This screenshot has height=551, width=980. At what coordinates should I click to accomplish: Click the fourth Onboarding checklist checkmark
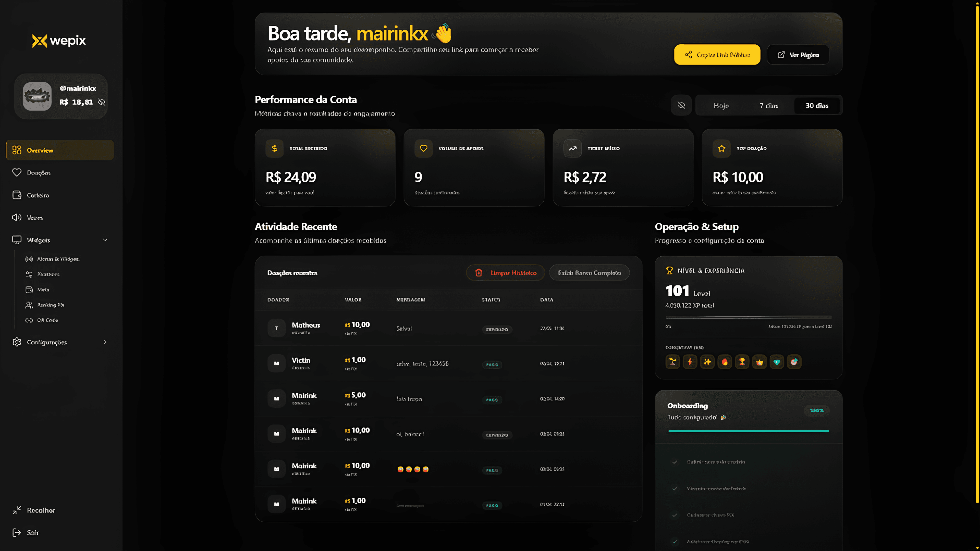(675, 542)
